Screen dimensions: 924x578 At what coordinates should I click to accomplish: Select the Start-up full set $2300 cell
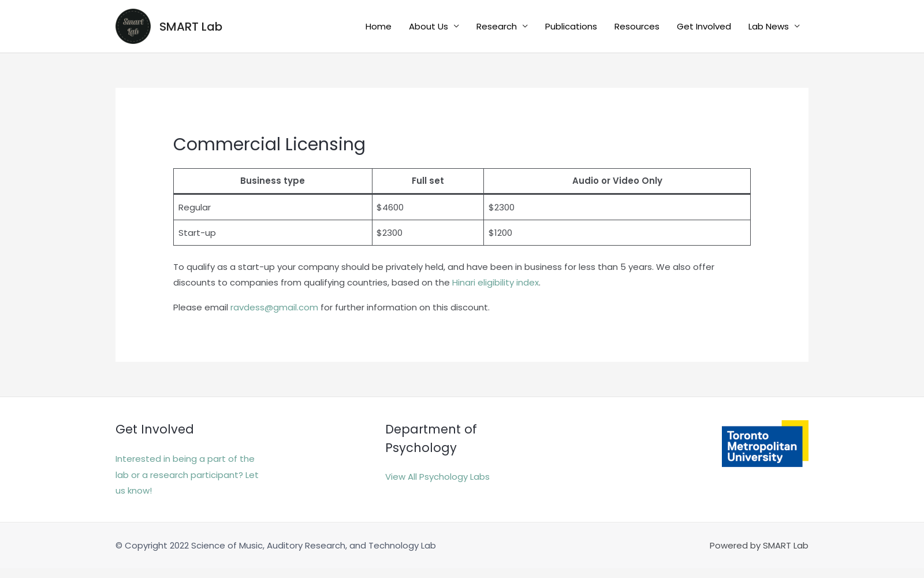(428, 233)
